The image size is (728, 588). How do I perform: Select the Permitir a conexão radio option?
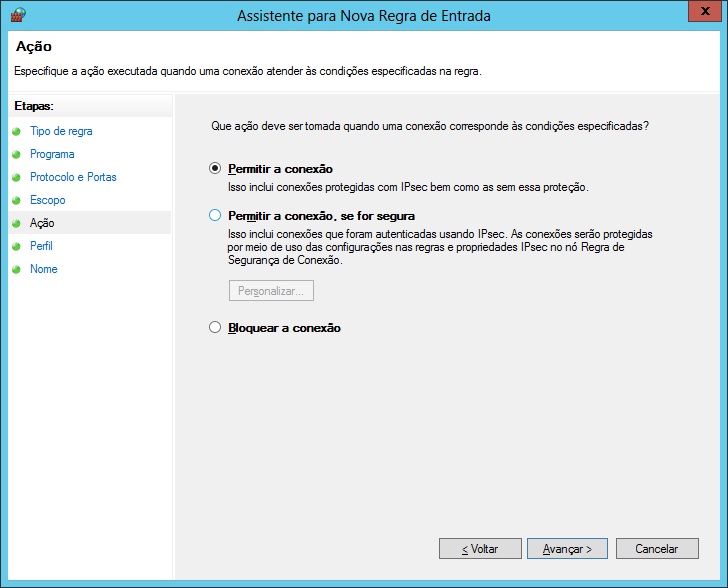coord(214,169)
